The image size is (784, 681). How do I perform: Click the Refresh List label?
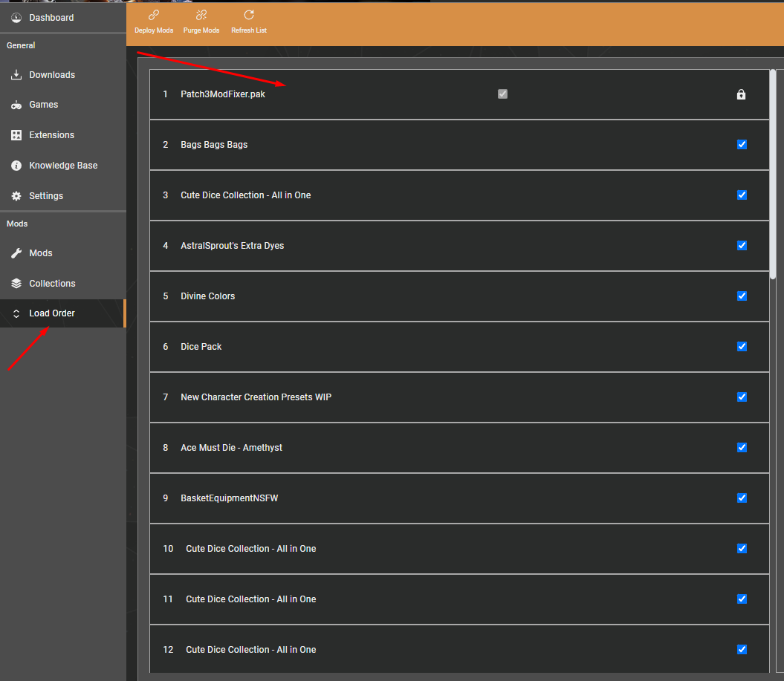249,30
